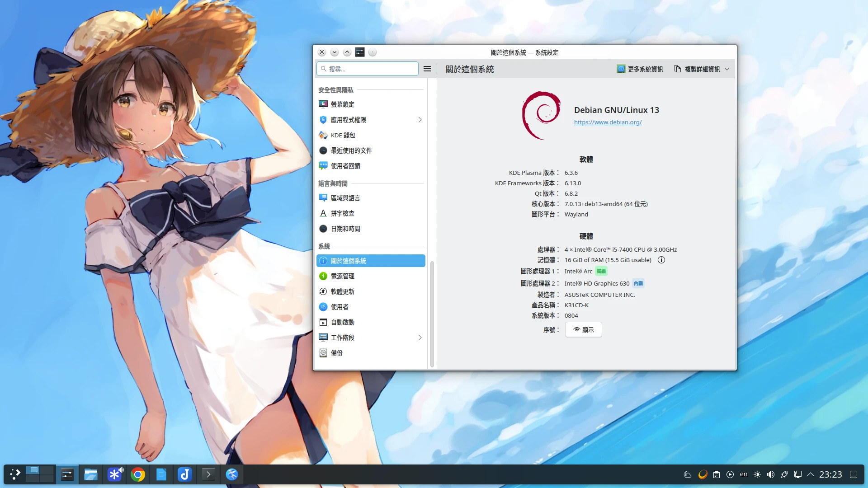The image size is (868, 488).
Task: Click the 23:23 digital clock
Action: click(830, 474)
